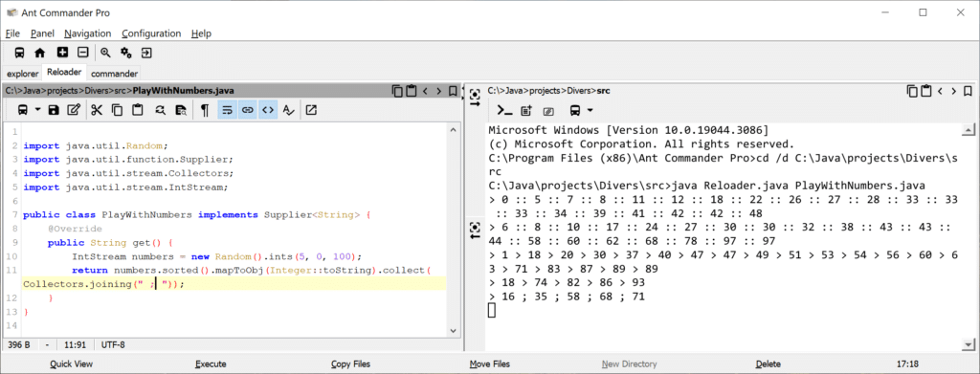Viewport: 980px width, 374px height.
Task: Click the Copy Files button
Action: tap(350, 364)
